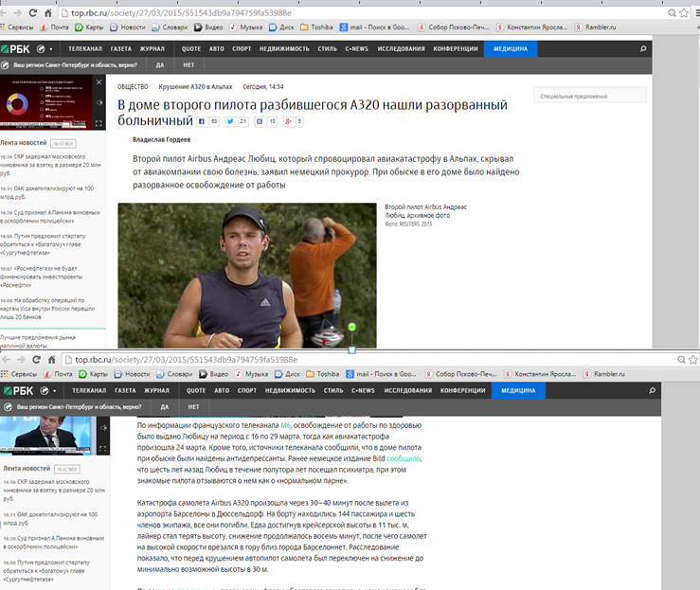
Task: Open news item 'СКР задержал московского чиновника' in lower feed
Action: coord(54,490)
